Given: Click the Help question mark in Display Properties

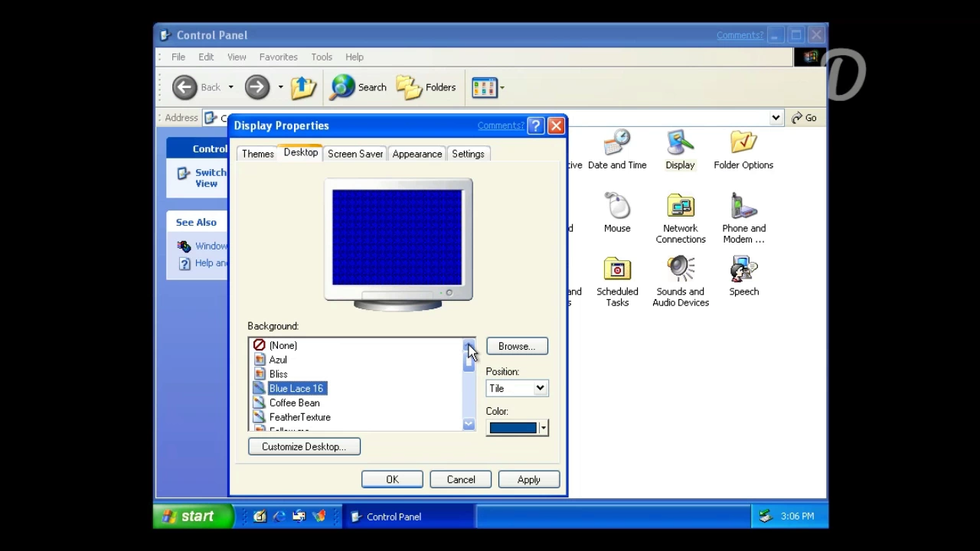Looking at the screenshot, I should pos(536,126).
